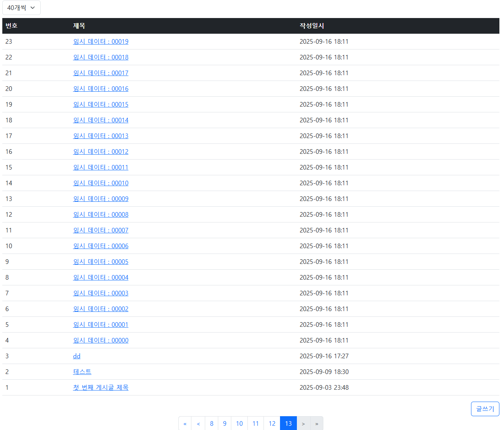This screenshot has width=504, height=430.
Task: Open page 10 in pagination
Action: click(239, 423)
